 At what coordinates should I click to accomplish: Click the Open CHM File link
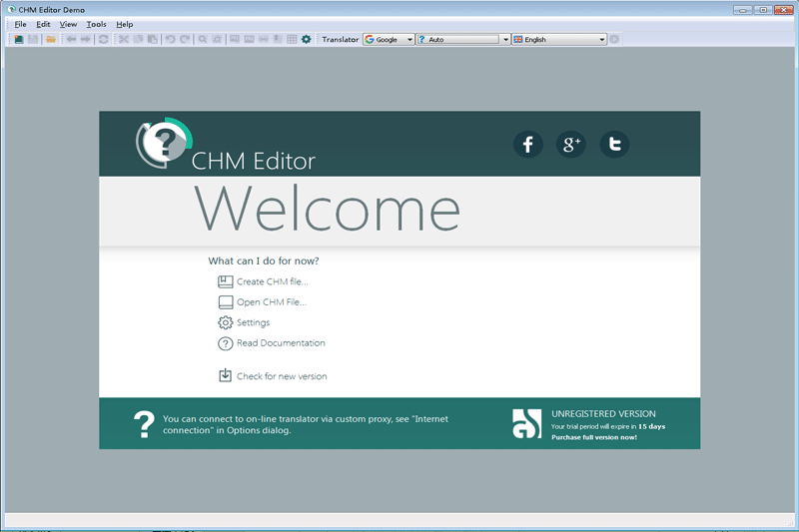coord(272,301)
